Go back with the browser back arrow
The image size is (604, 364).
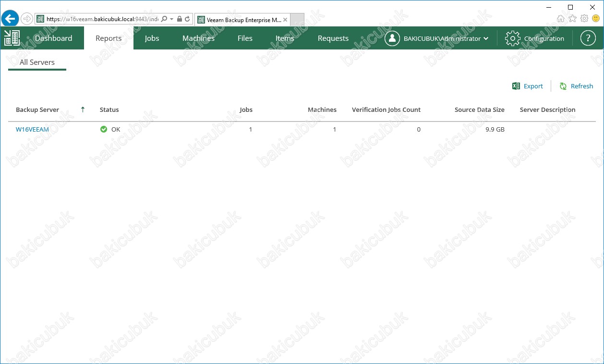pos(10,19)
